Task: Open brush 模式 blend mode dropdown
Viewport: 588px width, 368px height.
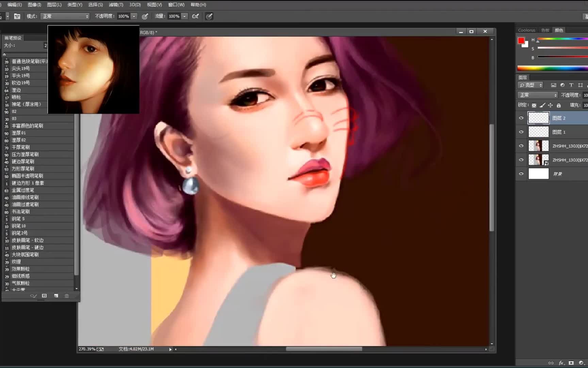Action: 65,16
